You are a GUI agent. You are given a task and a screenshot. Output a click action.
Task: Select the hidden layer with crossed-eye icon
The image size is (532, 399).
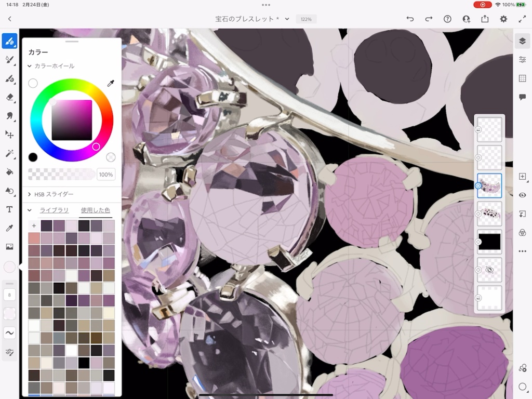[x=489, y=270]
